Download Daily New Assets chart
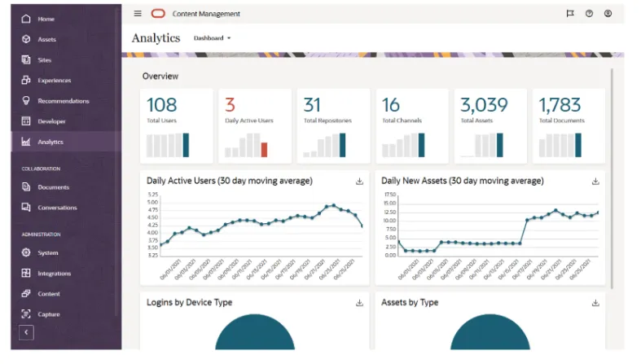641x364 pixels. [x=595, y=182]
